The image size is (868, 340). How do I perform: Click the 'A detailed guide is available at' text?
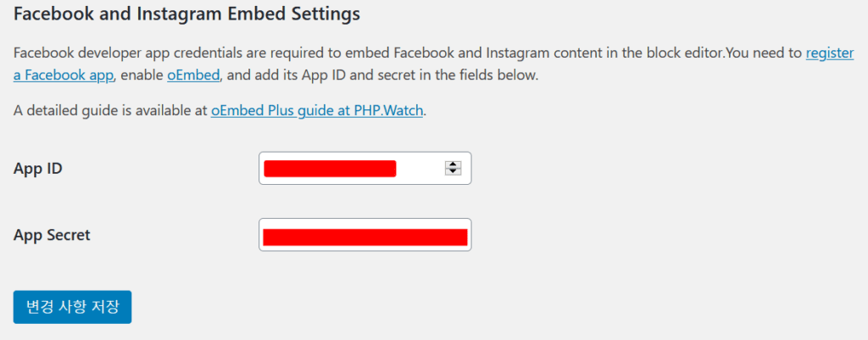point(110,110)
